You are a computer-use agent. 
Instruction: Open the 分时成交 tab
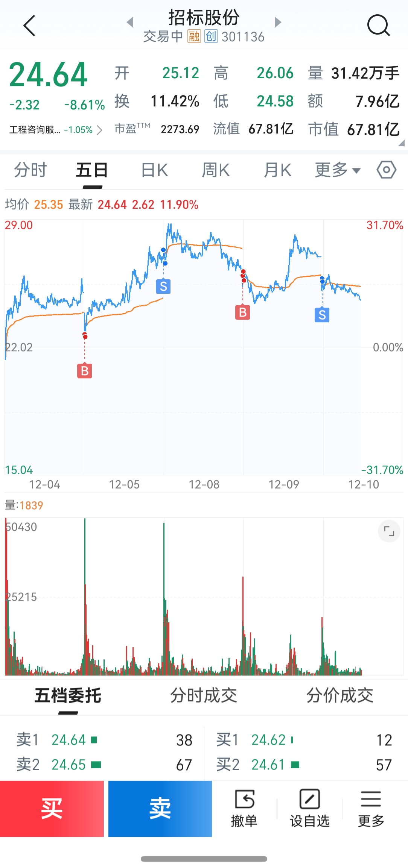pyautogui.click(x=204, y=695)
